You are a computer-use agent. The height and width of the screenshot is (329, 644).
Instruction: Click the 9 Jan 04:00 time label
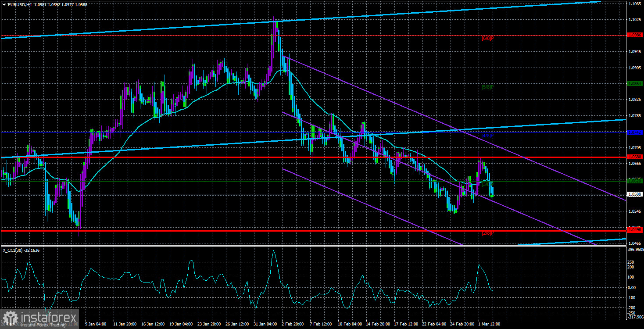(x=95, y=324)
